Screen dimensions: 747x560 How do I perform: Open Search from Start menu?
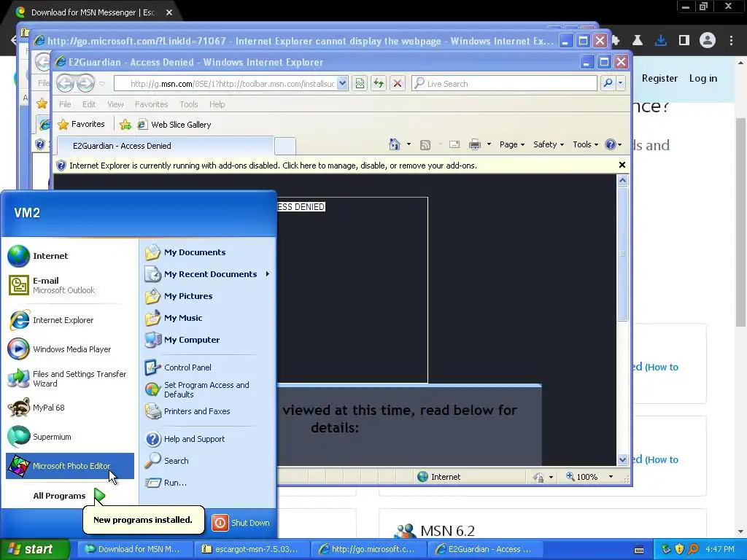click(x=208, y=461)
